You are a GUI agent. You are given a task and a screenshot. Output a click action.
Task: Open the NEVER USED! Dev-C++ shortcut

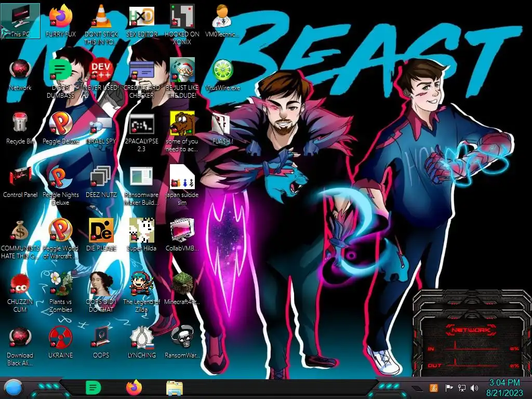point(101,75)
